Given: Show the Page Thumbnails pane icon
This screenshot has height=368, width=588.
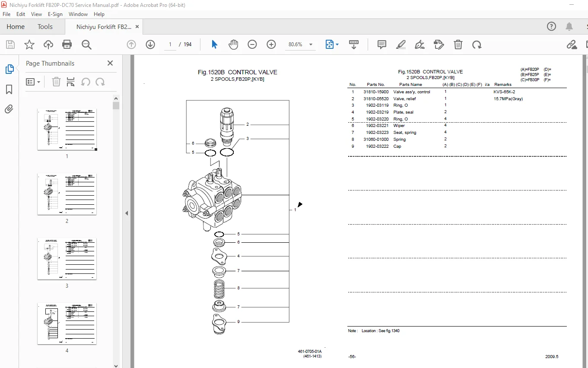Looking at the screenshot, I should [9, 69].
